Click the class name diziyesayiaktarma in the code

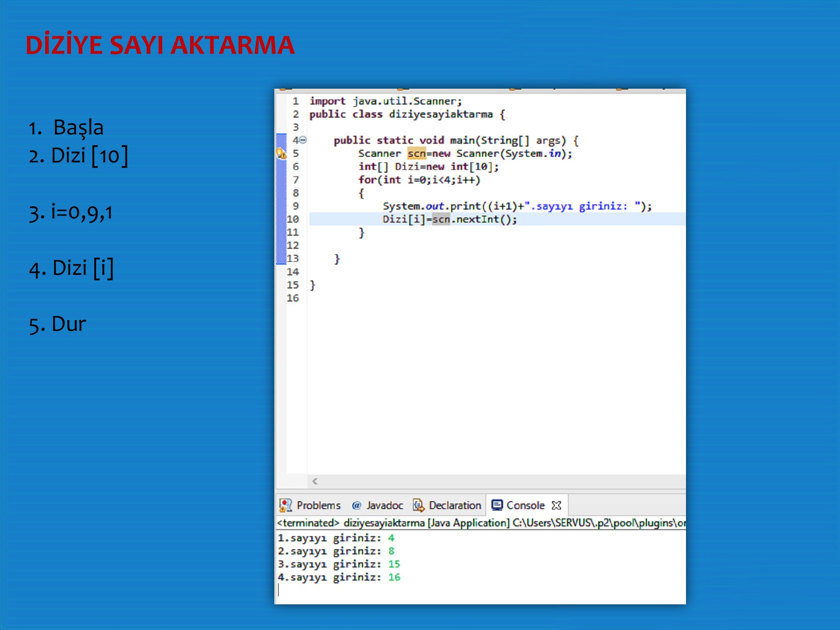click(441, 114)
